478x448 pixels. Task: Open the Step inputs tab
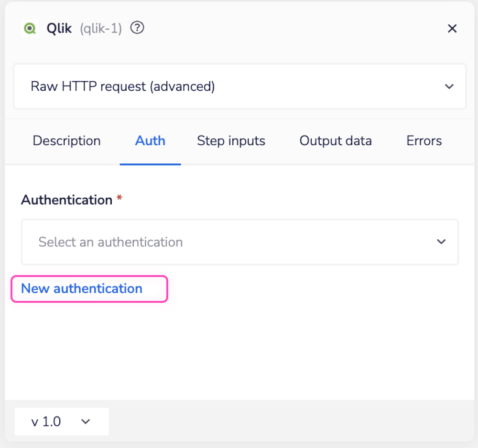coord(231,140)
